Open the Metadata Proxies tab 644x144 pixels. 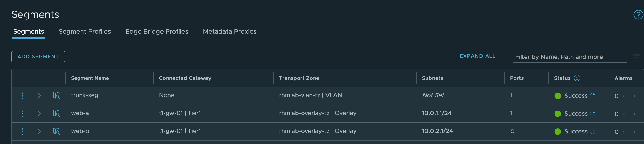click(230, 31)
